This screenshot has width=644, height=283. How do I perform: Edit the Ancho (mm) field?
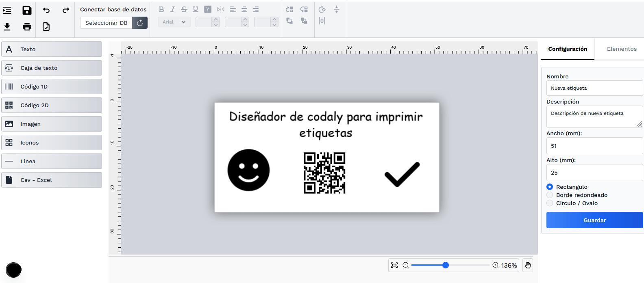coord(594,146)
